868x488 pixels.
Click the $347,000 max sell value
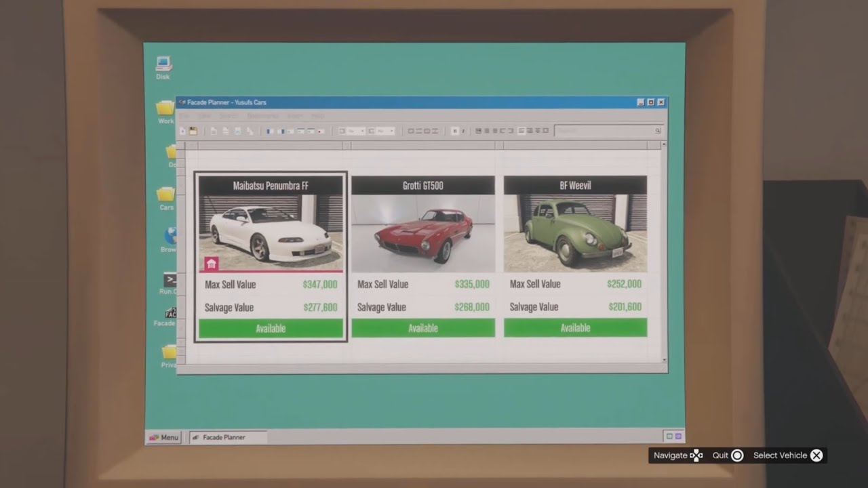[x=320, y=285]
